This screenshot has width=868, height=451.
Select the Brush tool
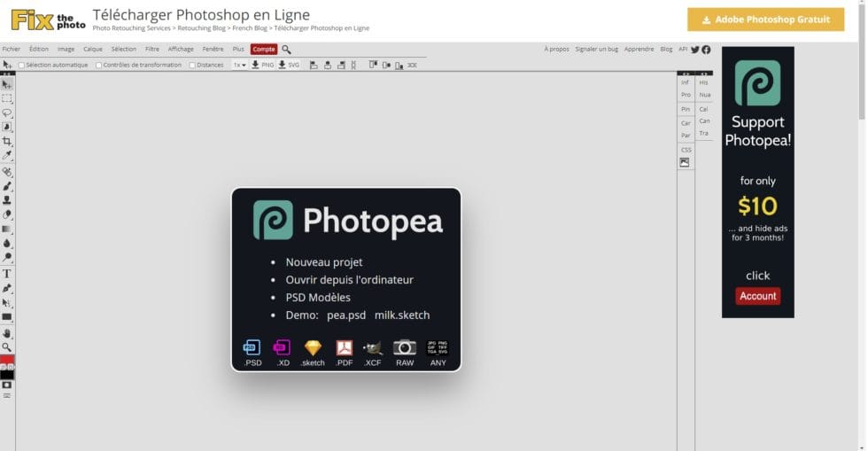click(x=7, y=186)
